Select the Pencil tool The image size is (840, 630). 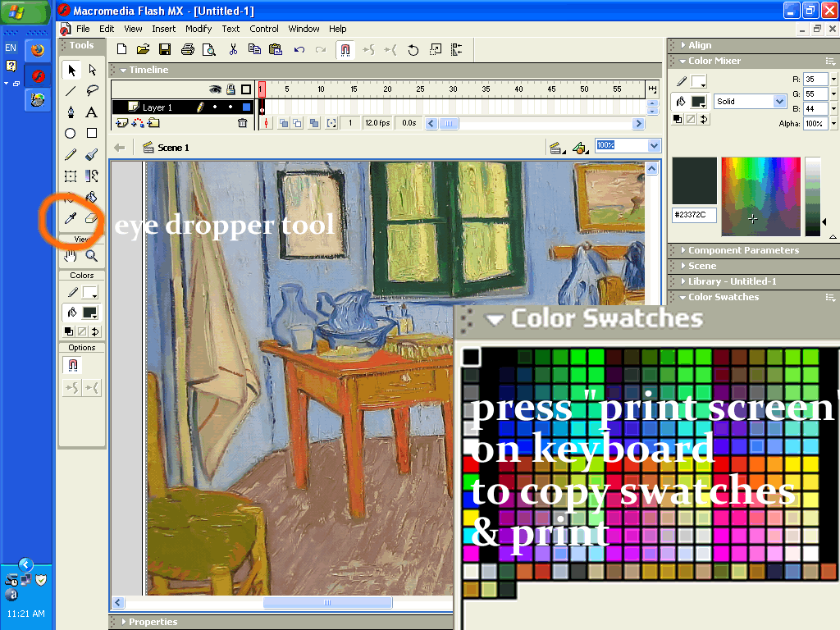(71, 155)
